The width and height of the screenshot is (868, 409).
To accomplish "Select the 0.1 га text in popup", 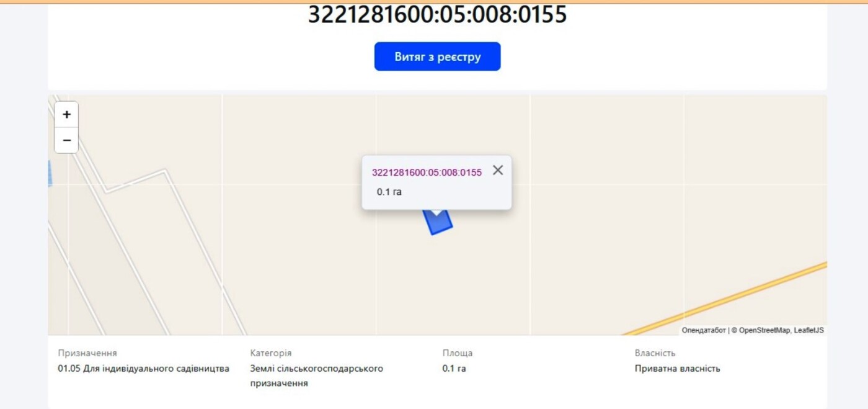I will 389,192.
